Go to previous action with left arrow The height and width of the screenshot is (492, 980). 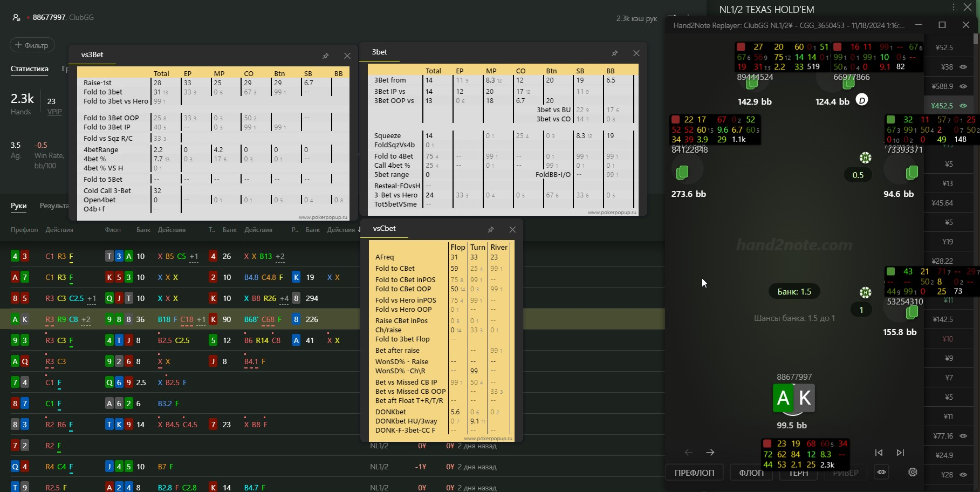689,452
